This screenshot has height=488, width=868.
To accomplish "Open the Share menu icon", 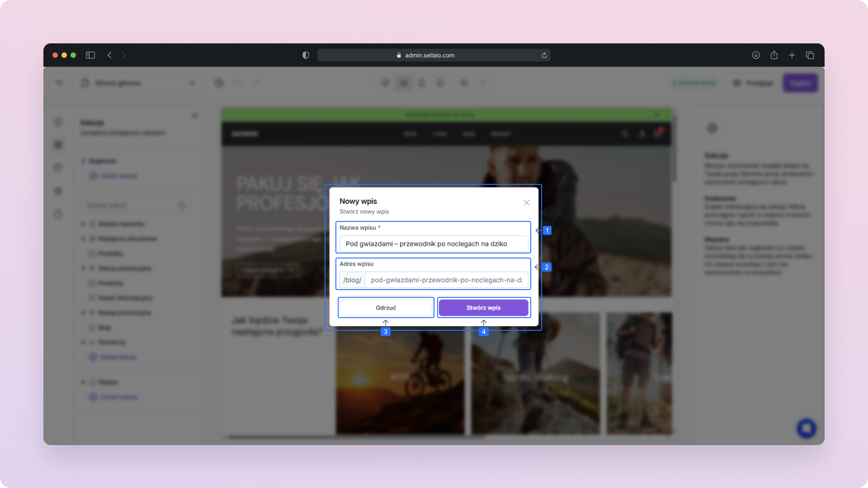I will pyautogui.click(x=774, y=55).
